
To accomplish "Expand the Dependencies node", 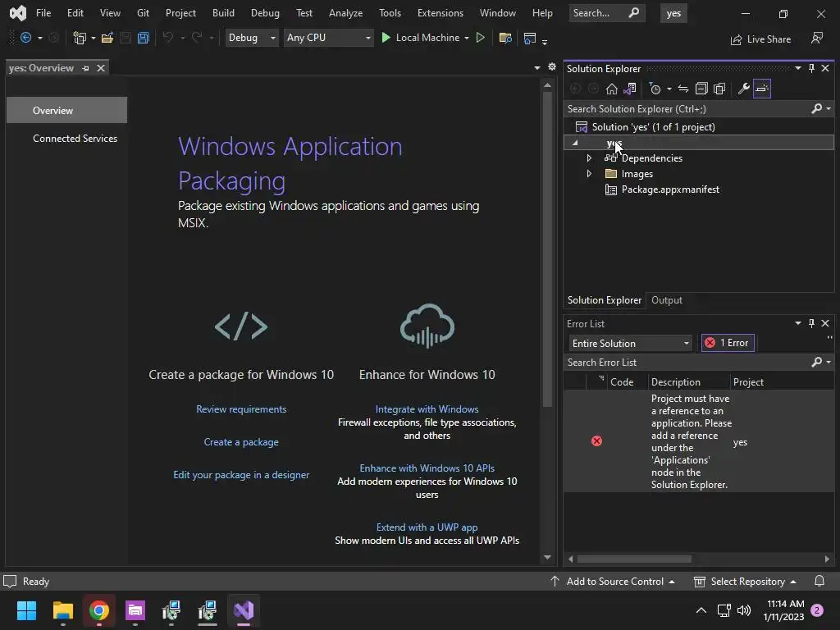I will (x=589, y=158).
